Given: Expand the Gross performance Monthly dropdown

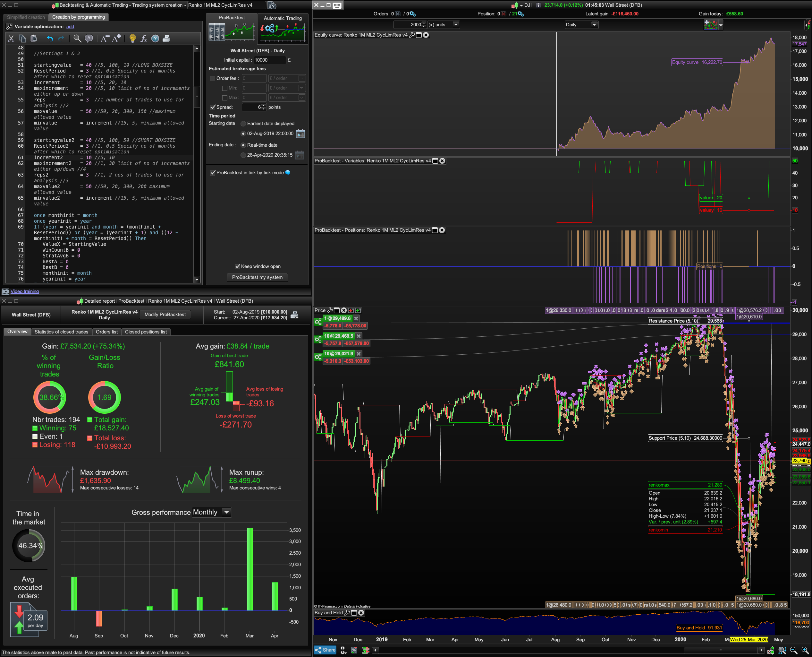Looking at the screenshot, I should [226, 512].
